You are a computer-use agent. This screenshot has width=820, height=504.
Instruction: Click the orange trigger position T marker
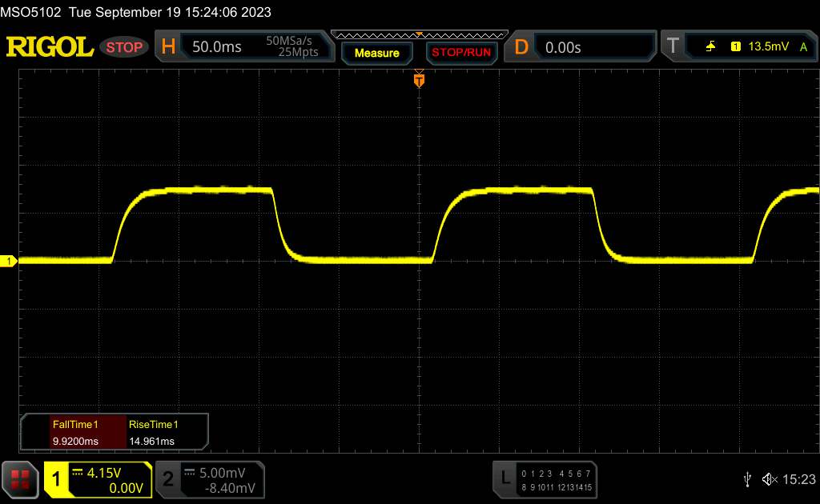(x=419, y=79)
